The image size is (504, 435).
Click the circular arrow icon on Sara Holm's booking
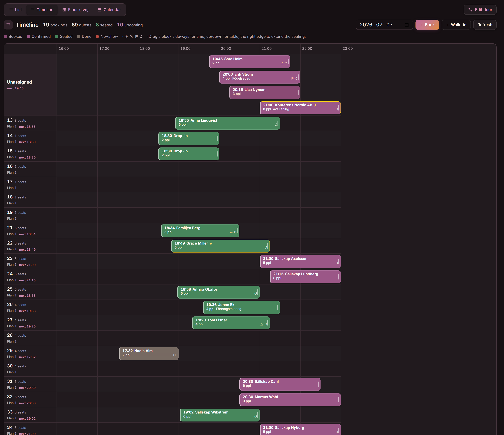(286, 63)
